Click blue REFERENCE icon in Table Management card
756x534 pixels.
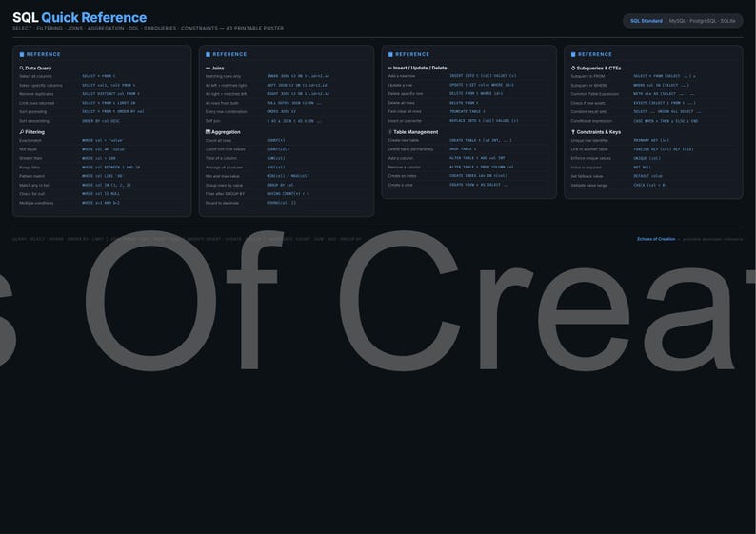(390, 54)
